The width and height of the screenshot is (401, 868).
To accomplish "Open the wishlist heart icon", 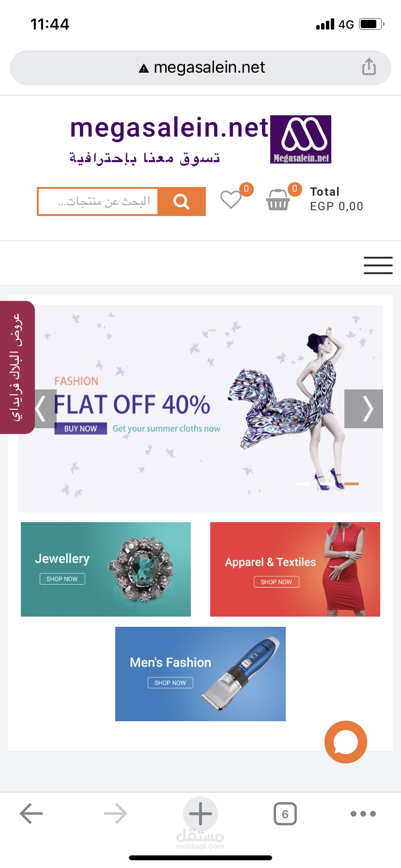I will point(231,199).
